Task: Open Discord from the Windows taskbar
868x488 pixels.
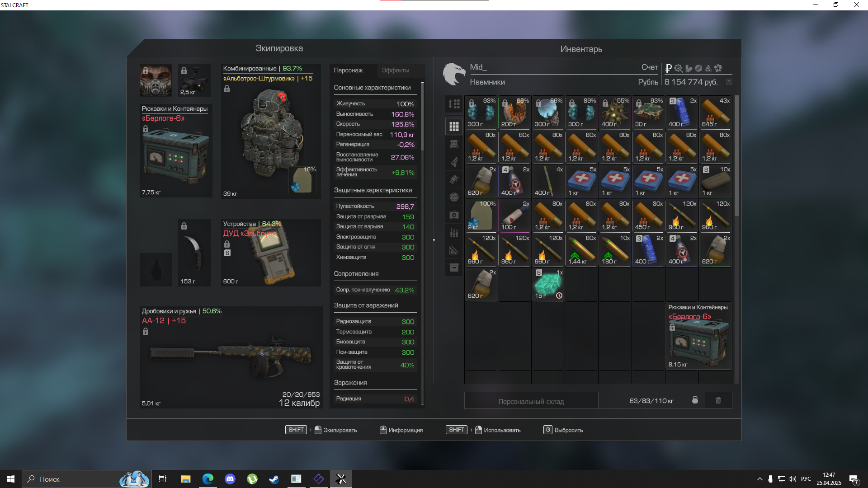Action: [230, 479]
